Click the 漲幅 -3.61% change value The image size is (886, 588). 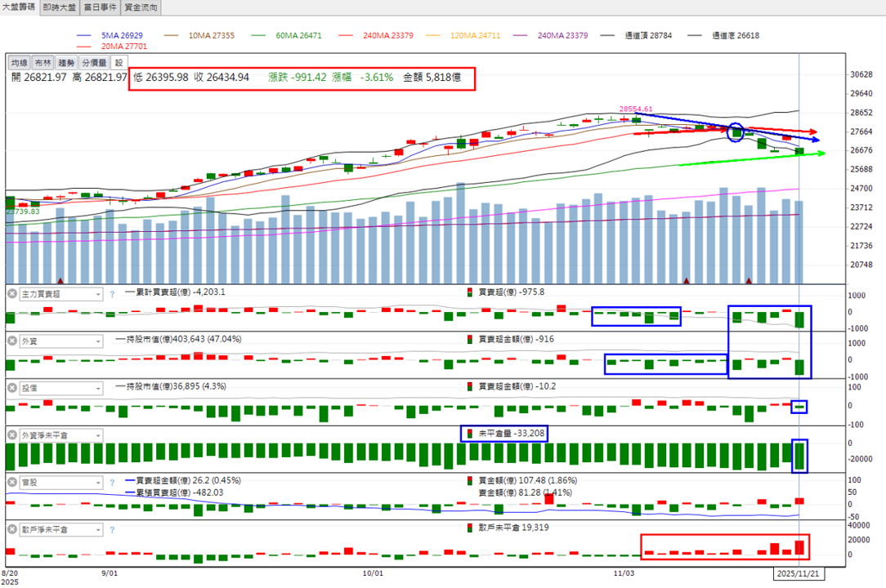tap(363, 77)
